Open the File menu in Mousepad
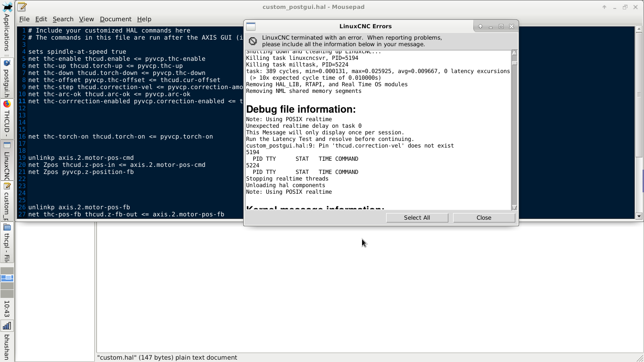 point(24,19)
